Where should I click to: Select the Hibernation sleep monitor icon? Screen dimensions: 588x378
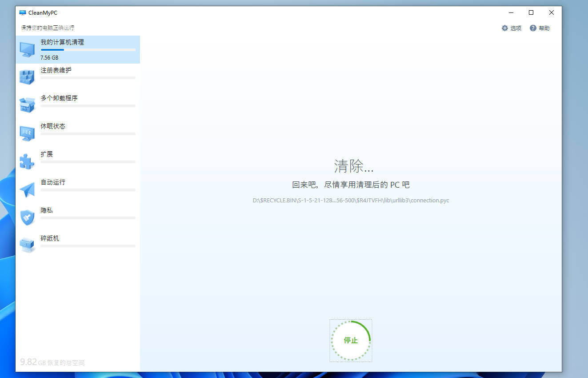pyautogui.click(x=27, y=133)
